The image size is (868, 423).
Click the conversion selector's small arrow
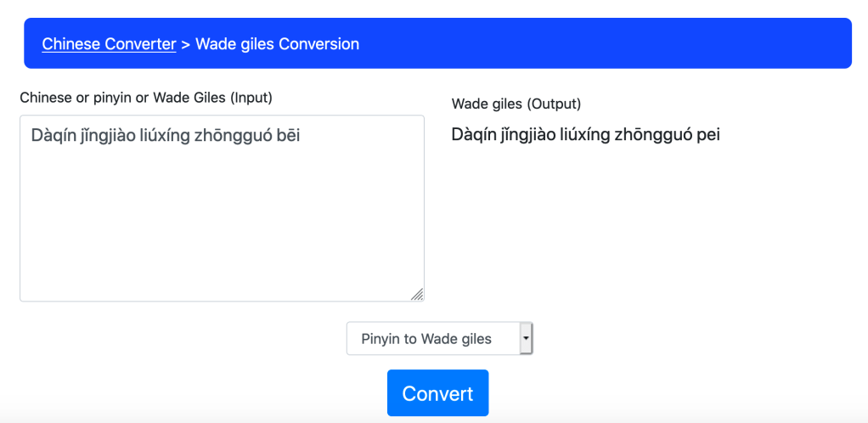(526, 339)
